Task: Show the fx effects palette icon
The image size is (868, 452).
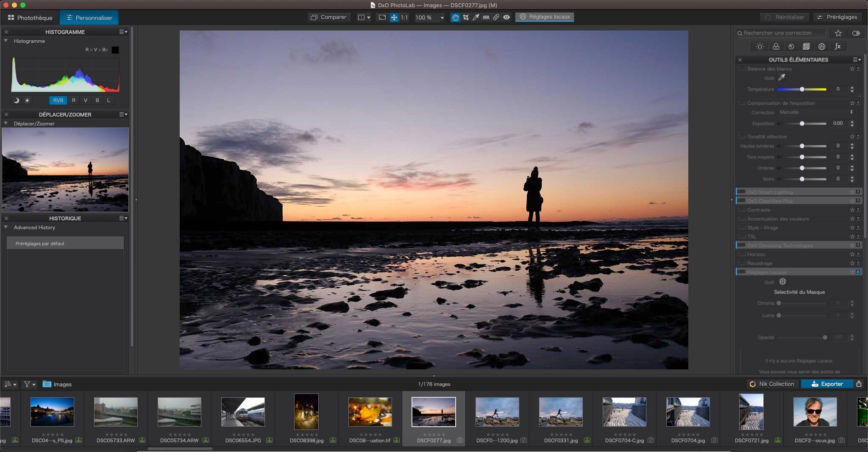Action: pyautogui.click(x=837, y=47)
